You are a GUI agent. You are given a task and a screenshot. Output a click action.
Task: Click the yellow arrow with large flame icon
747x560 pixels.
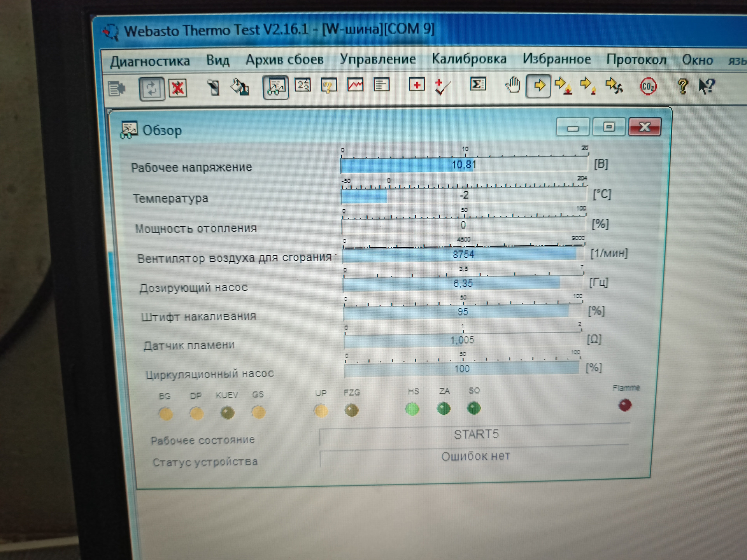point(563,86)
